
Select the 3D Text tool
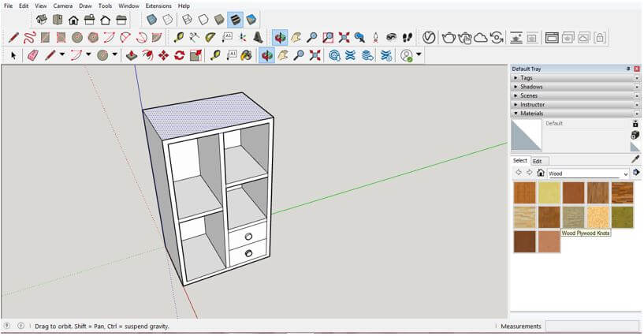pos(258,38)
